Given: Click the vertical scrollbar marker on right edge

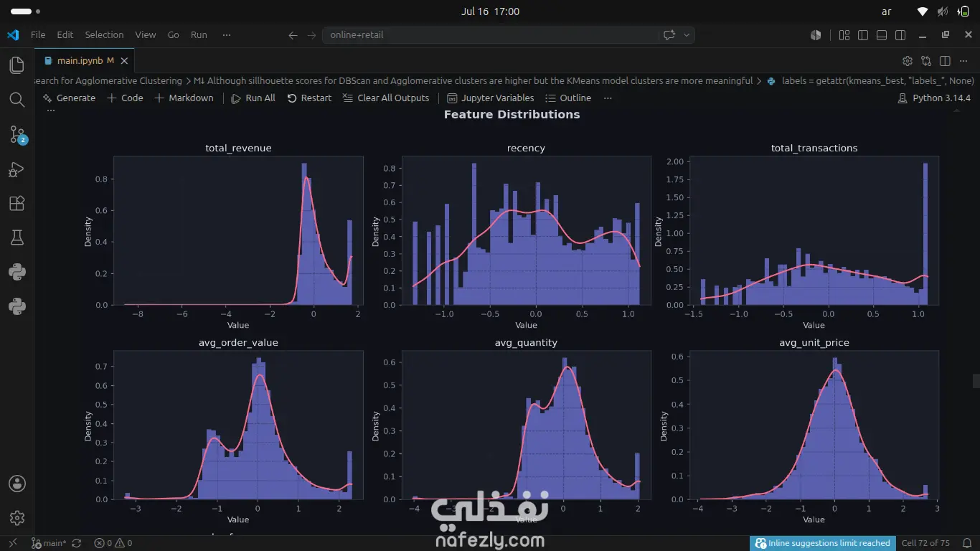Looking at the screenshot, I should 976,380.
